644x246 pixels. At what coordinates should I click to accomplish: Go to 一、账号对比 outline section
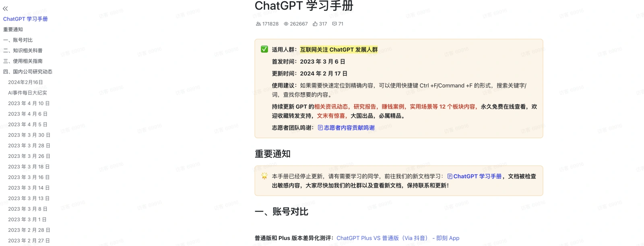tap(18, 40)
